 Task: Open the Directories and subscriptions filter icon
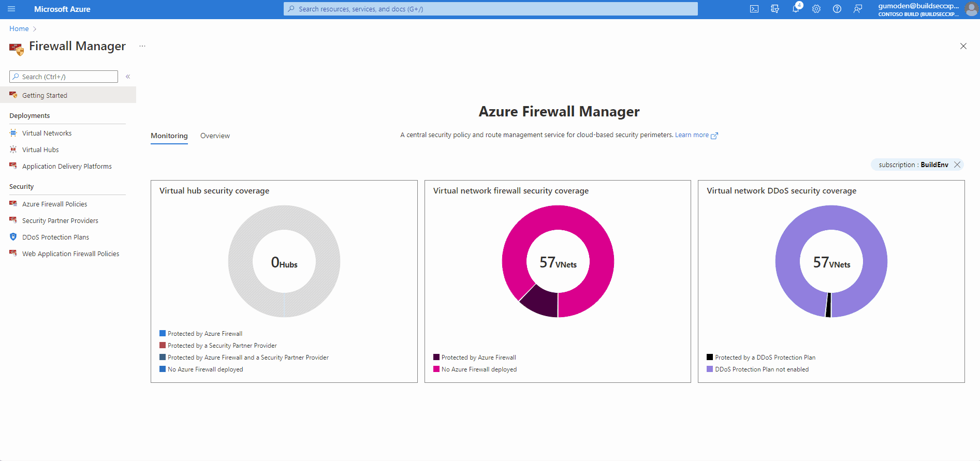[775, 9]
